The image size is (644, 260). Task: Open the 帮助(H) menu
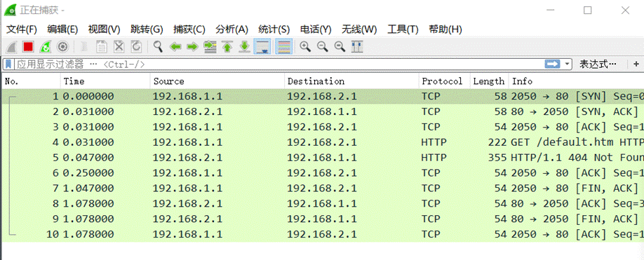(445, 29)
